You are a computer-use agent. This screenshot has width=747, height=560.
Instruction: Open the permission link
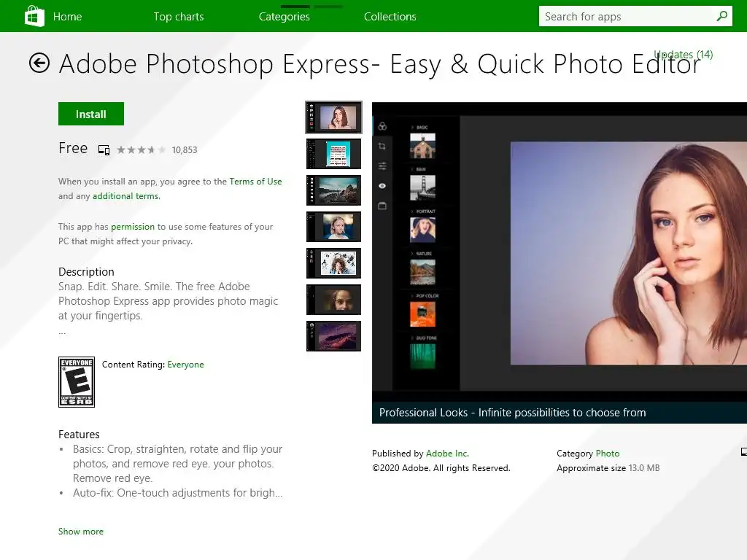click(x=133, y=227)
